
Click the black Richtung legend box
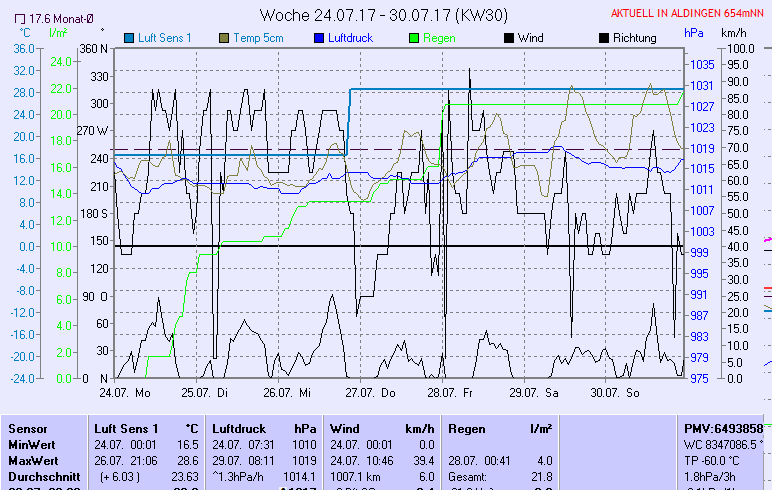coord(603,38)
